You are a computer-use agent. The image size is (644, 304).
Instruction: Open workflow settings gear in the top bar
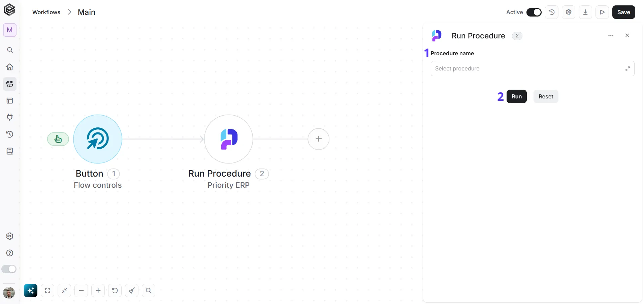(x=569, y=12)
